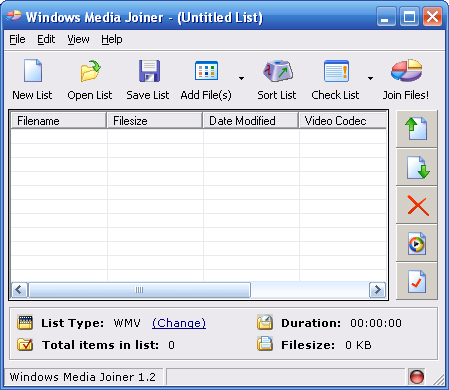Click the Duration icon
The height and width of the screenshot is (390, 449).
(x=265, y=323)
